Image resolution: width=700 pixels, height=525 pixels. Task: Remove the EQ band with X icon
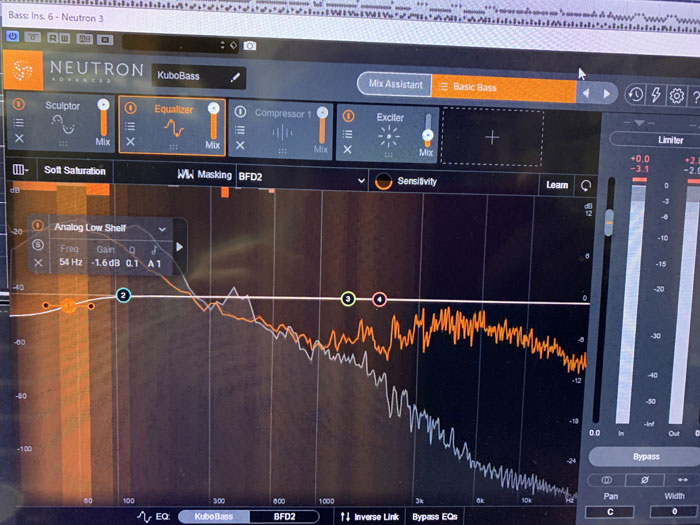click(x=38, y=263)
